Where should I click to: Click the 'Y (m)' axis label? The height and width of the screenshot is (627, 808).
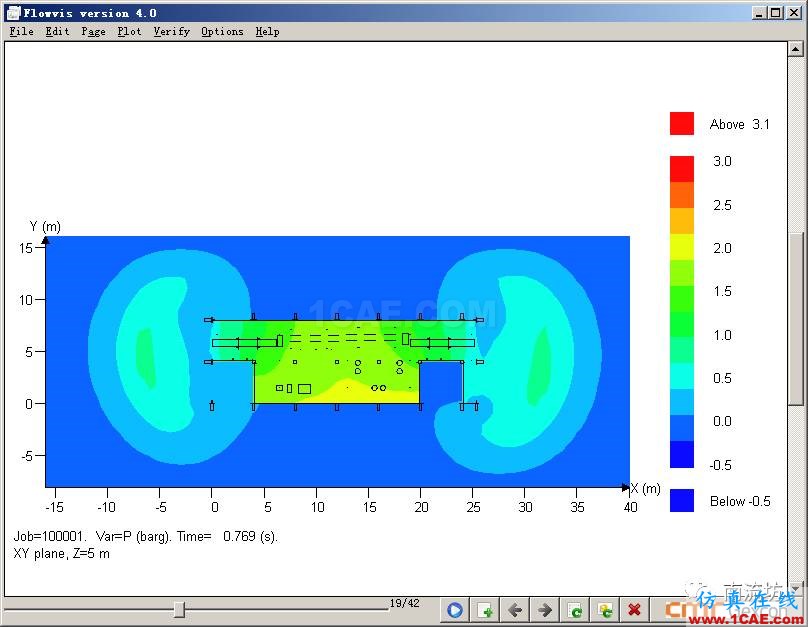(45, 227)
